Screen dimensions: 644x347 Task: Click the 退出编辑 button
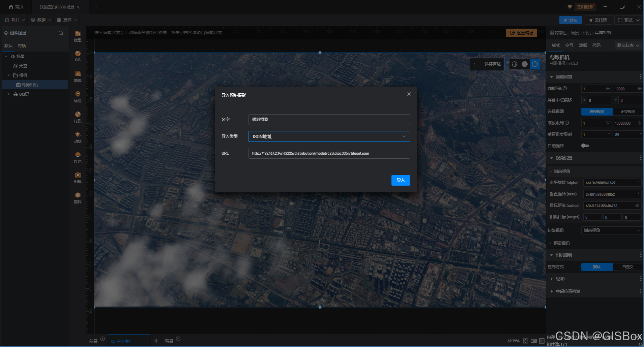[x=522, y=33]
